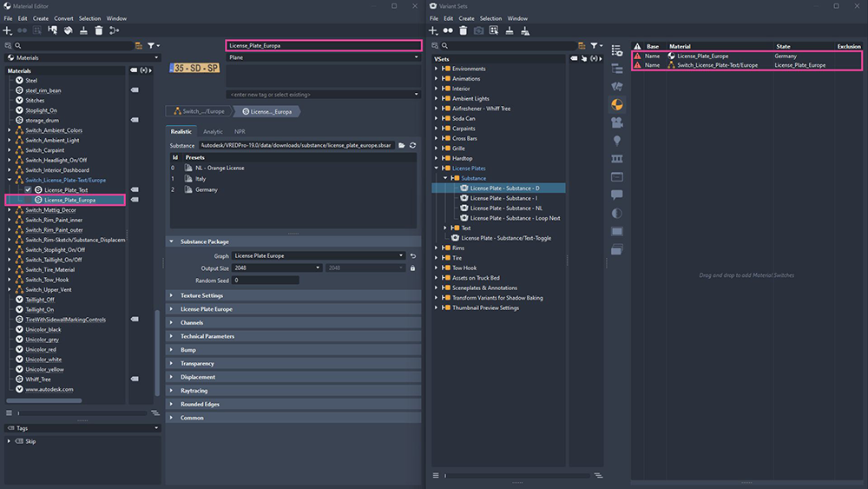The image size is (868, 489).
Task: Click the license plate preview thumbnail
Action: [x=194, y=68]
